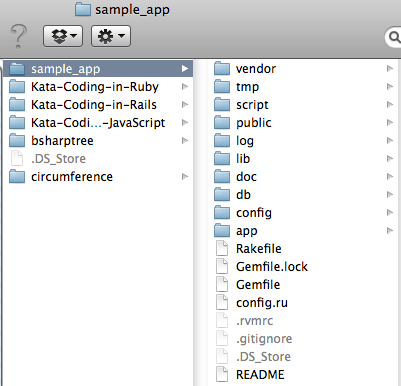Expand the circumference folder arrow
This screenshot has width=401, height=386.
(185, 177)
